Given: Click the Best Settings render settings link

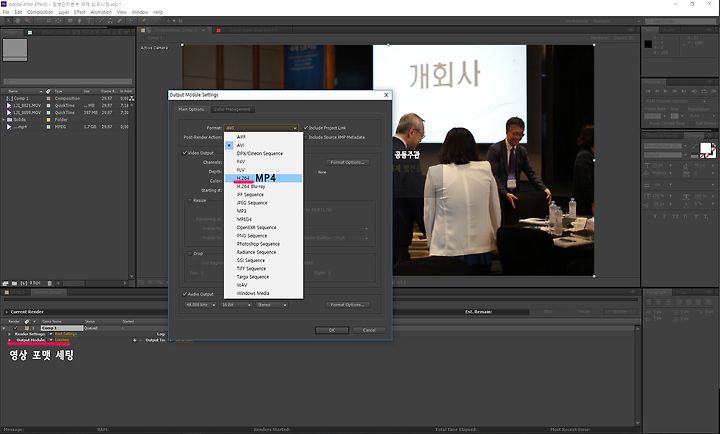Looking at the screenshot, I should (x=66, y=334).
